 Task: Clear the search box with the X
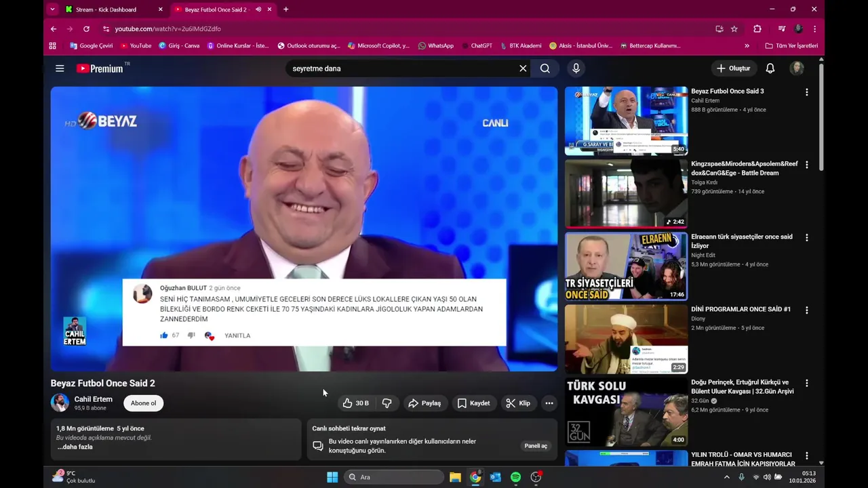click(x=523, y=68)
